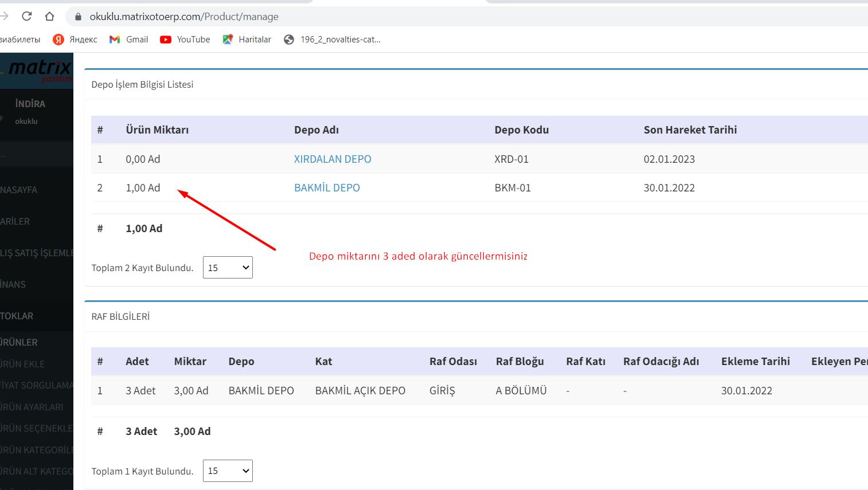This screenshot has width=868, height=490.
Task: Click the browser reload icon
Action: click(26, 16)
